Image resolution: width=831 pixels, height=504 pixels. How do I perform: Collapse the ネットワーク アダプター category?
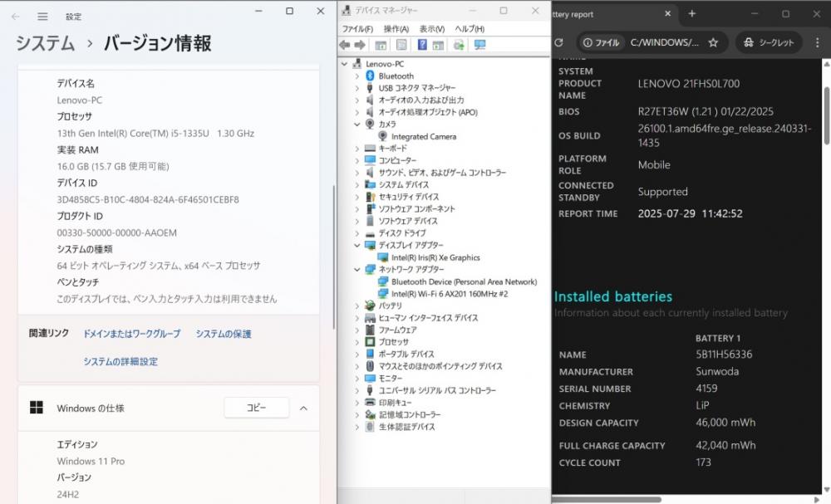(x=357, y=270)
